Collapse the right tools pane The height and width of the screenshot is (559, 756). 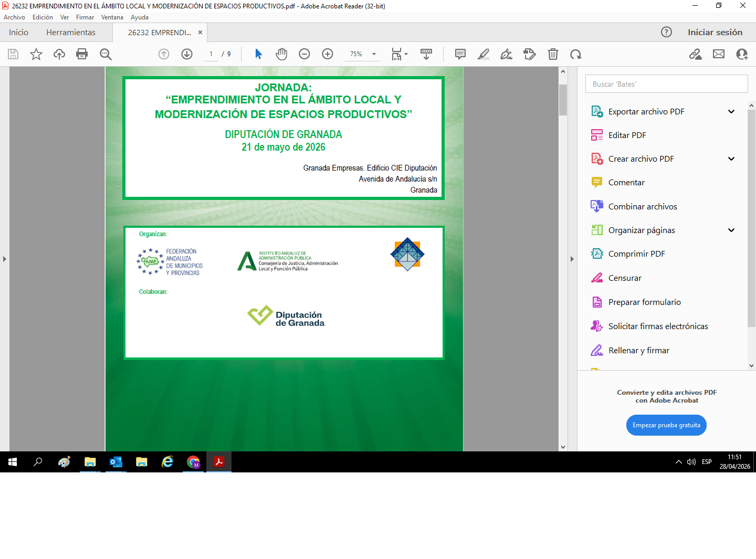(x=572, y=259)
